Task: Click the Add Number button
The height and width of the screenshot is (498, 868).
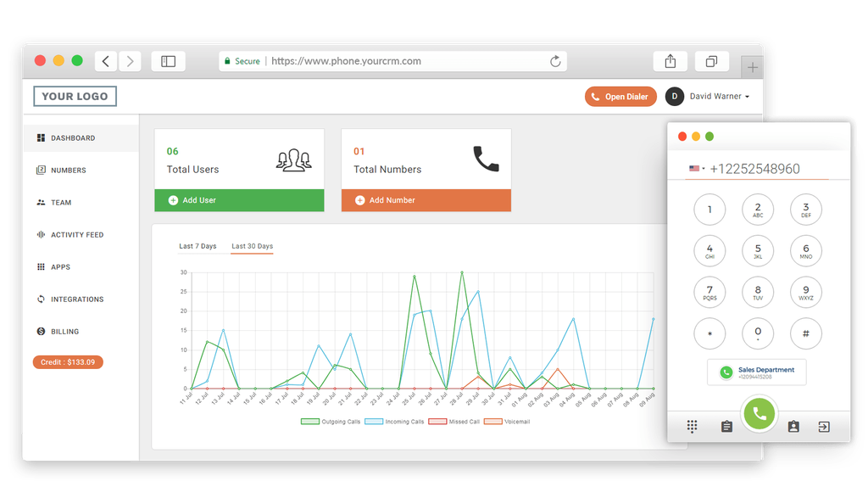Action: (x=426, y=200)
